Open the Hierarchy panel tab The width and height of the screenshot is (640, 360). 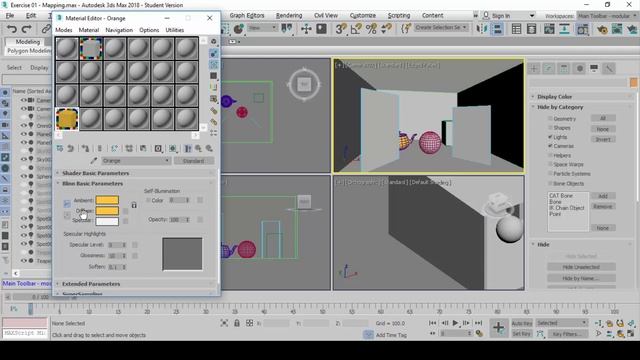point(564,68)
